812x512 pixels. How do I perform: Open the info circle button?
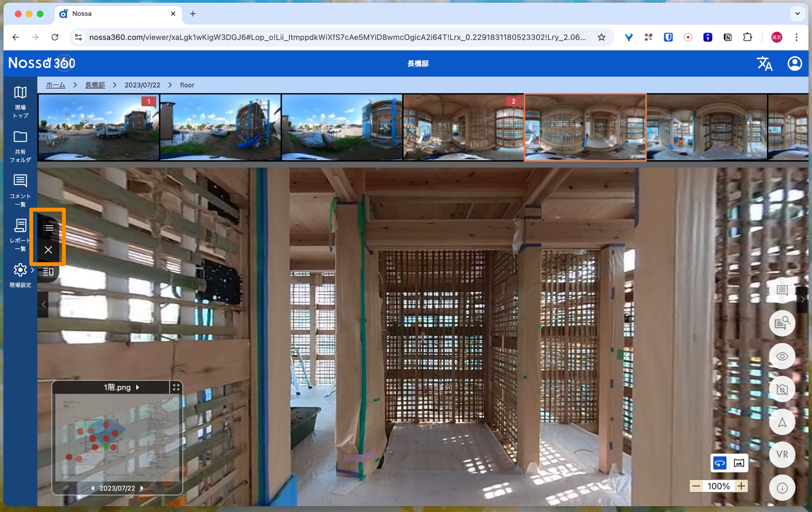coord(782,488)
